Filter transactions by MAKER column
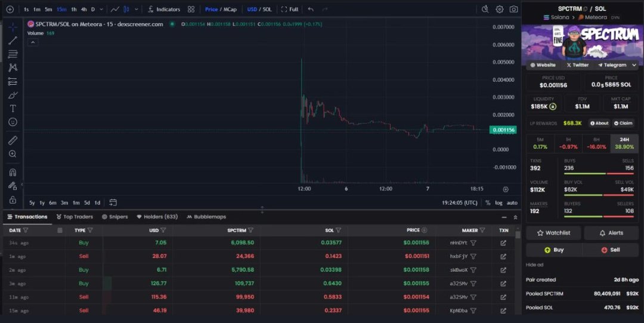644x323 pixels. pos(482,230)
